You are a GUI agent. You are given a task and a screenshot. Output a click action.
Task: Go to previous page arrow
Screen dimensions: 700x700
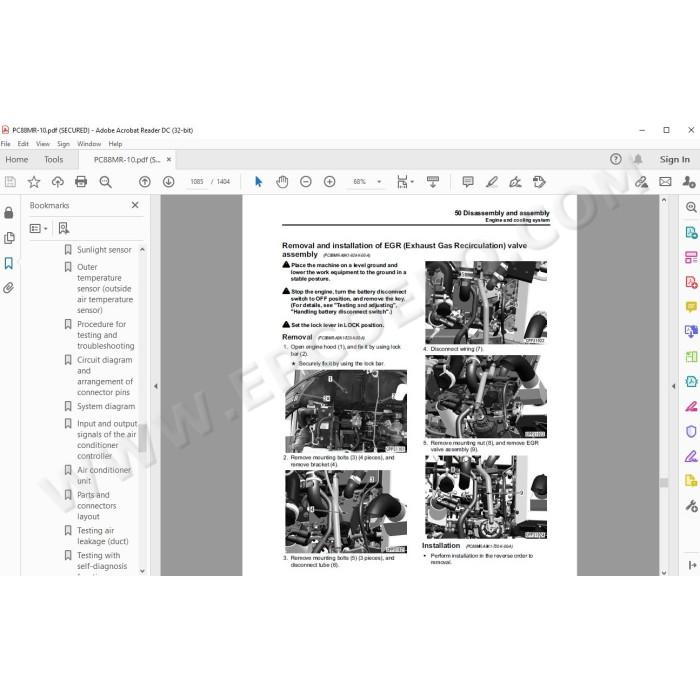click(x=145, y=182)
